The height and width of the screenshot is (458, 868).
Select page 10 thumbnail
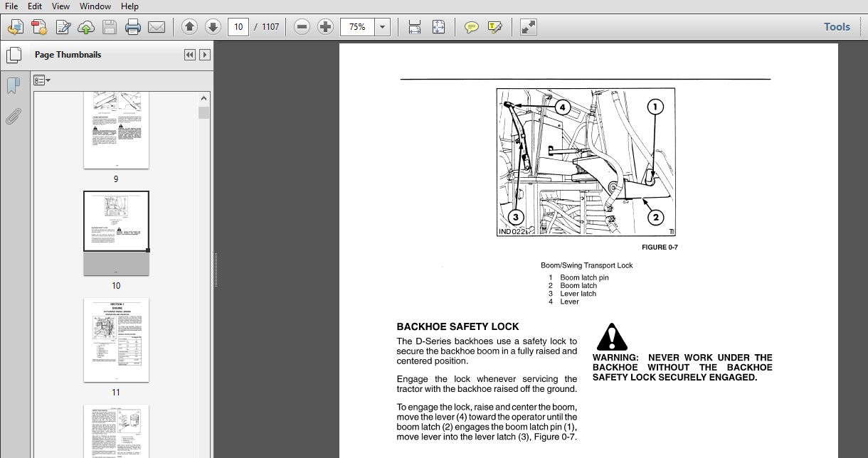(x=116, y=233)
